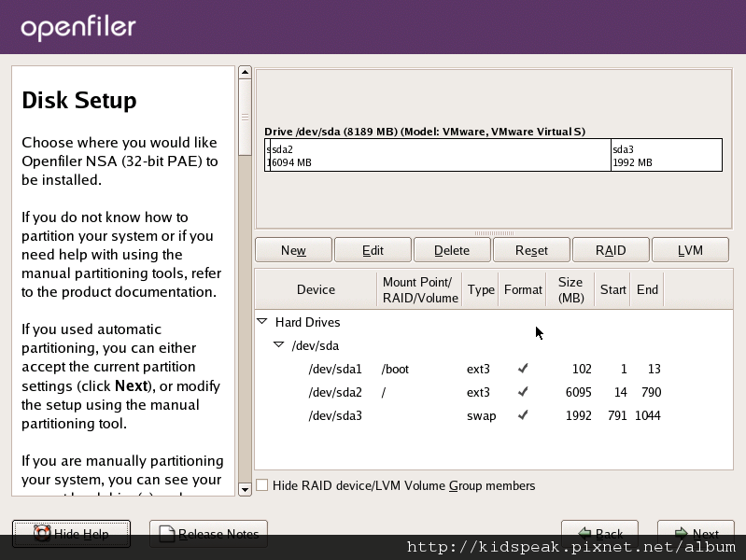The image size is (746, 560).
Task: Open the Release Notes button
Action: (208, 533)
